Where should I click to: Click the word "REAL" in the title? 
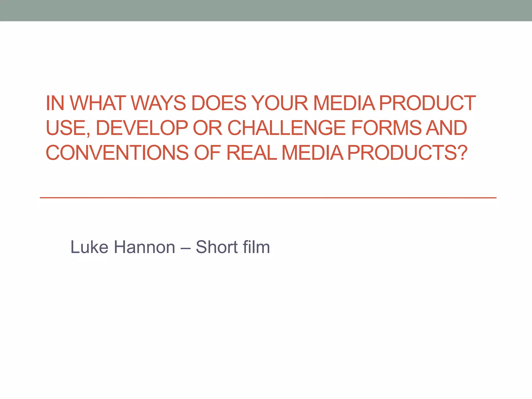pyautogui.click(x=251, y=152)
